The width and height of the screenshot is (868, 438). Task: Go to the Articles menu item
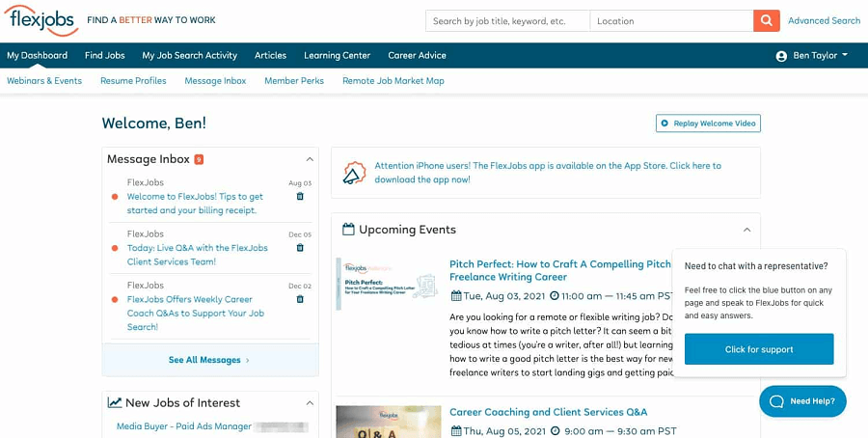(x=270, y=55)
